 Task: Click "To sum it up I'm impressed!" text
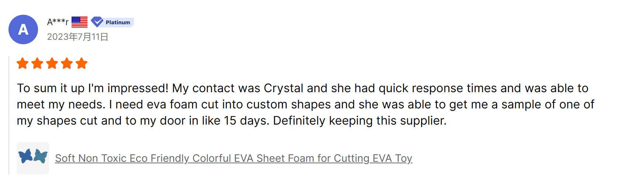tap(92, 88)
